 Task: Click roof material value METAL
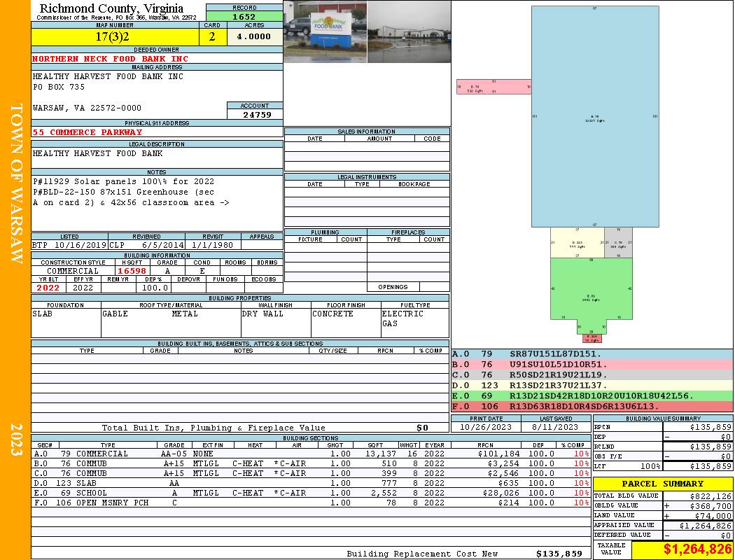(185, 314)
